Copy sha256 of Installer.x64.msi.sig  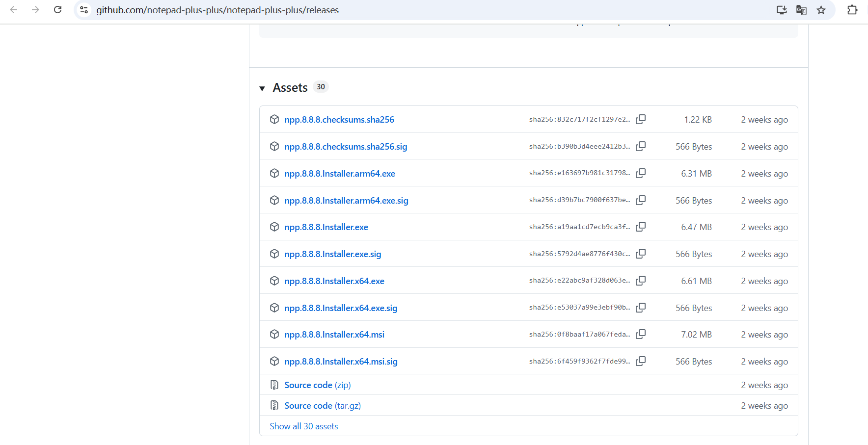(x=641, y=361)
